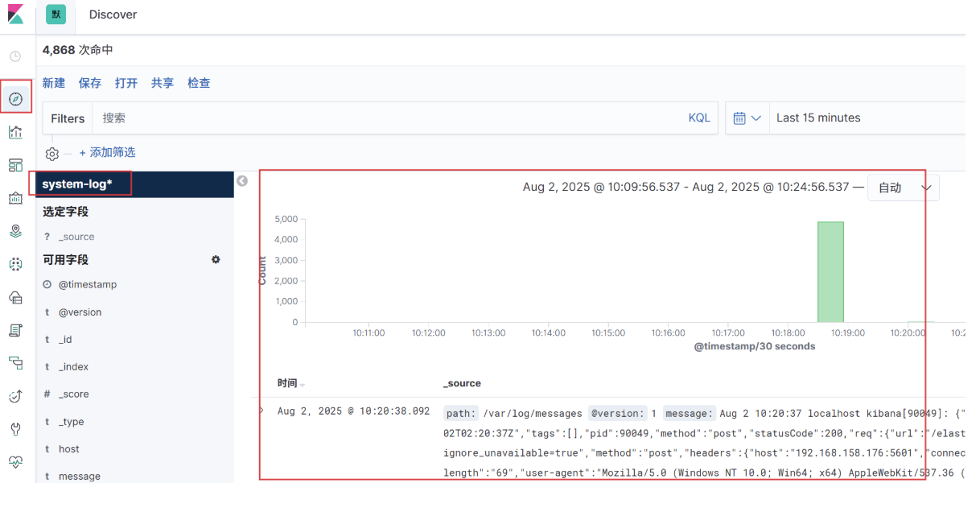Click the _source column header
The image size is (980, 512).
pos(462,384)
